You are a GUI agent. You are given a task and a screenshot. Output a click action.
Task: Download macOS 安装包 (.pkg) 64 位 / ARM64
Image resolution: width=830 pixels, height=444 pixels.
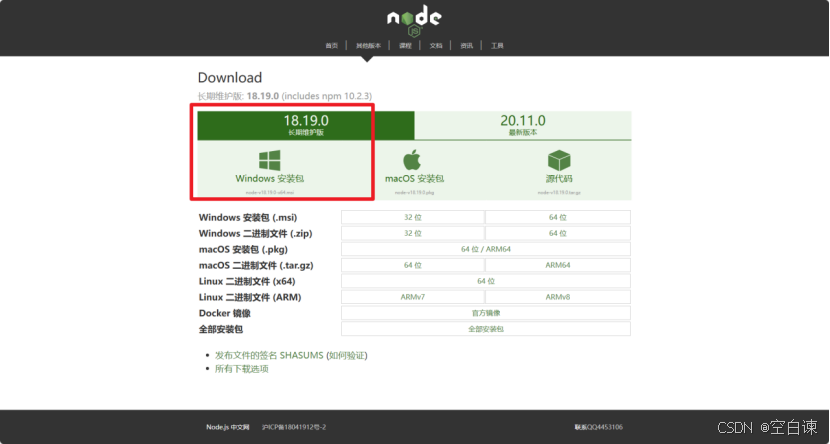pos(486,249)
